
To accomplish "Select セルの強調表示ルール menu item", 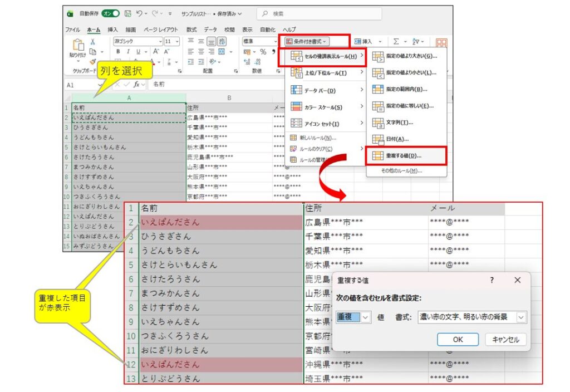I will pyautogui.click(x=323, y=56).
